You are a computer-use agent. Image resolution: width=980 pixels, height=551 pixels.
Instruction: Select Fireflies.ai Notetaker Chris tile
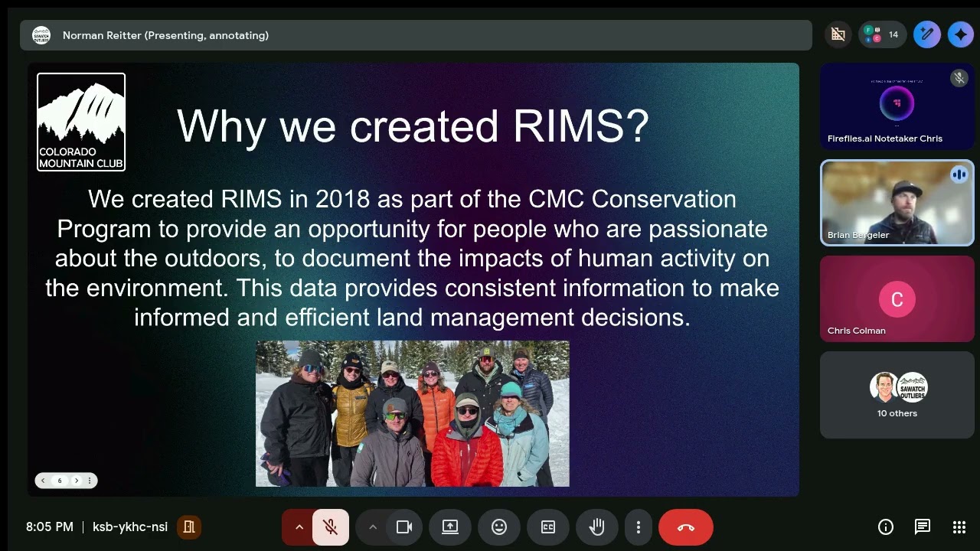pyautogui.click(x=897, y=106)
